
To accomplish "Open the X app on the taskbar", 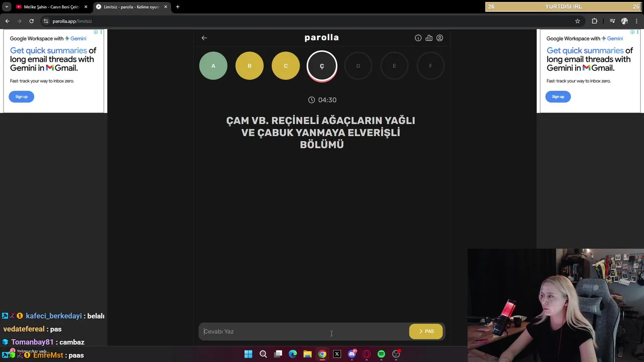I will 337,354.
